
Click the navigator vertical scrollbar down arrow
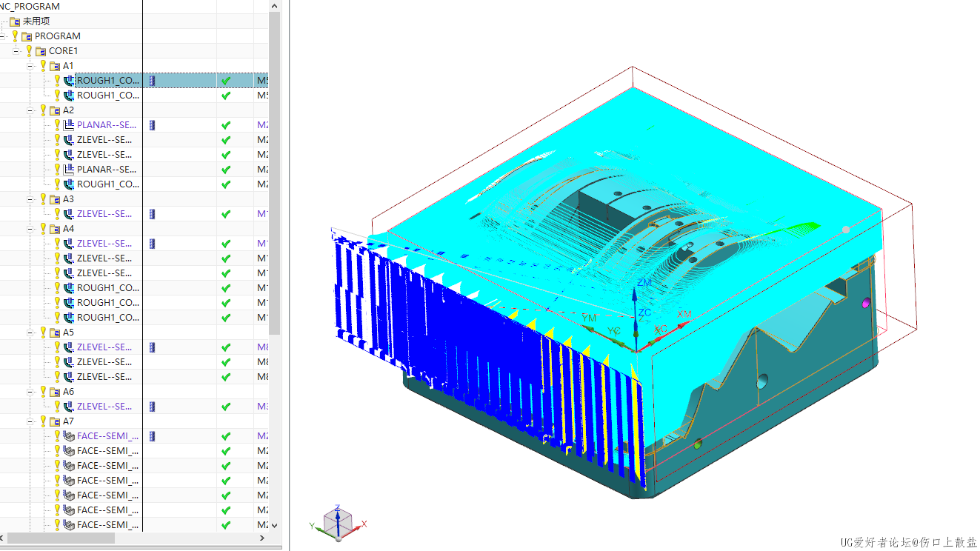[275, 525]
